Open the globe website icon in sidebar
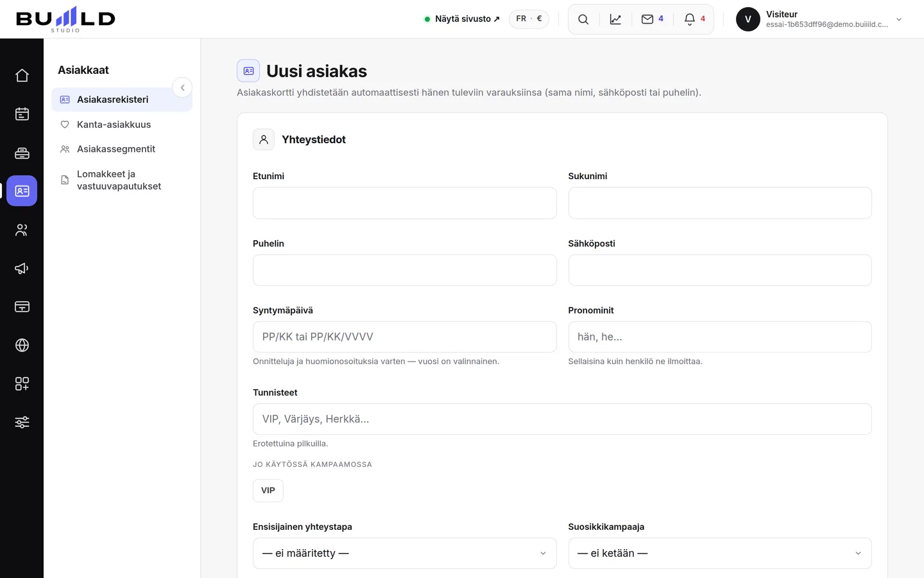The image size is (924, 578). (22, 346)
